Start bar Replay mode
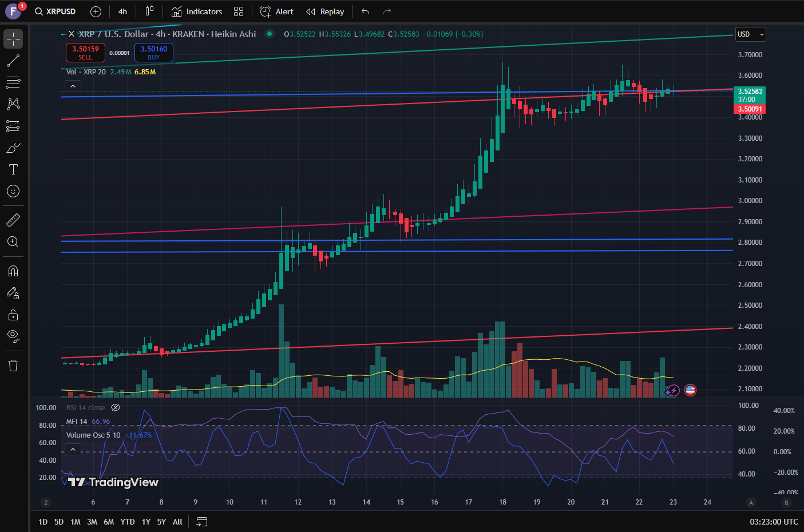This screenshot has height=532, width=804. coord(325,11)
